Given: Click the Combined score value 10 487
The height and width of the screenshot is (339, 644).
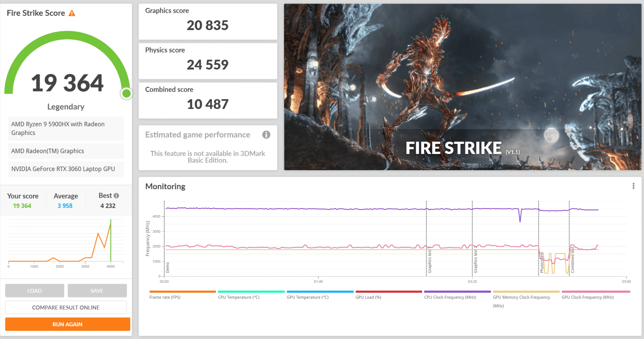Looking at the screenshot, I should point(207,104).
